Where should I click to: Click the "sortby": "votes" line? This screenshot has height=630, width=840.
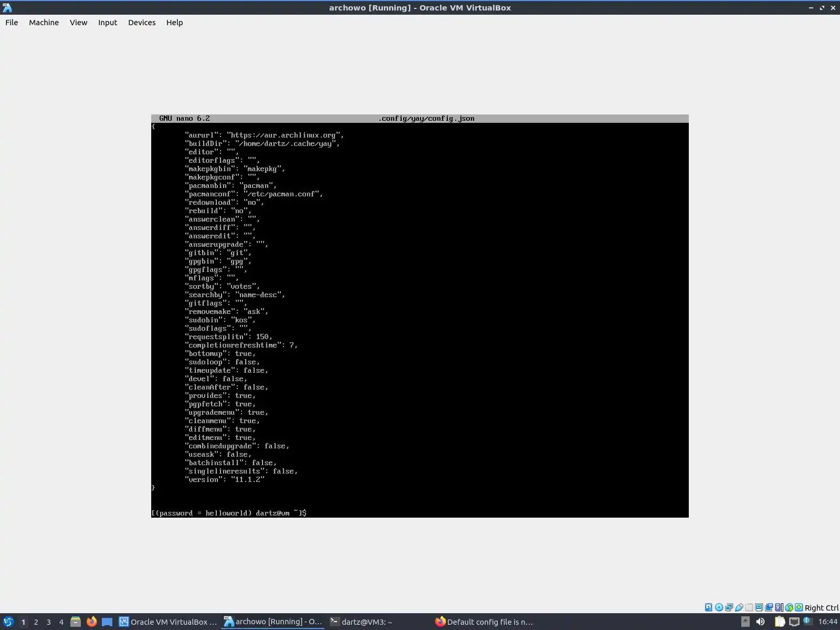222,286
